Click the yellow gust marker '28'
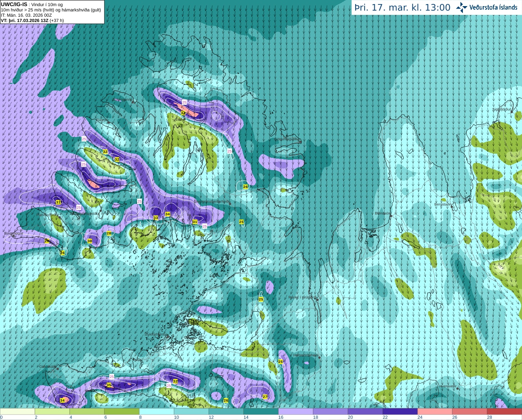 [x=109, y=233]
